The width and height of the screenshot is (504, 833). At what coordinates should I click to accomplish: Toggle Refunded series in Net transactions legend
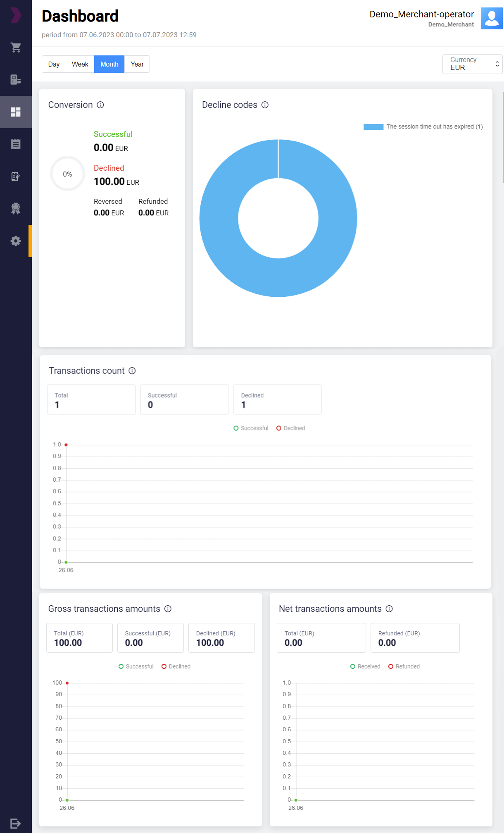coord(404,666)
